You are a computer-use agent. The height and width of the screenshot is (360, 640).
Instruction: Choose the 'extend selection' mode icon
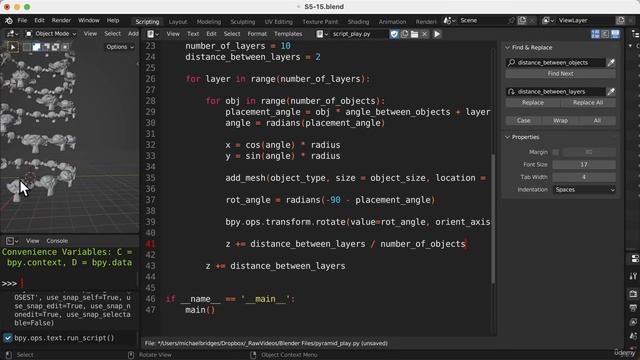tap(36, 47)
